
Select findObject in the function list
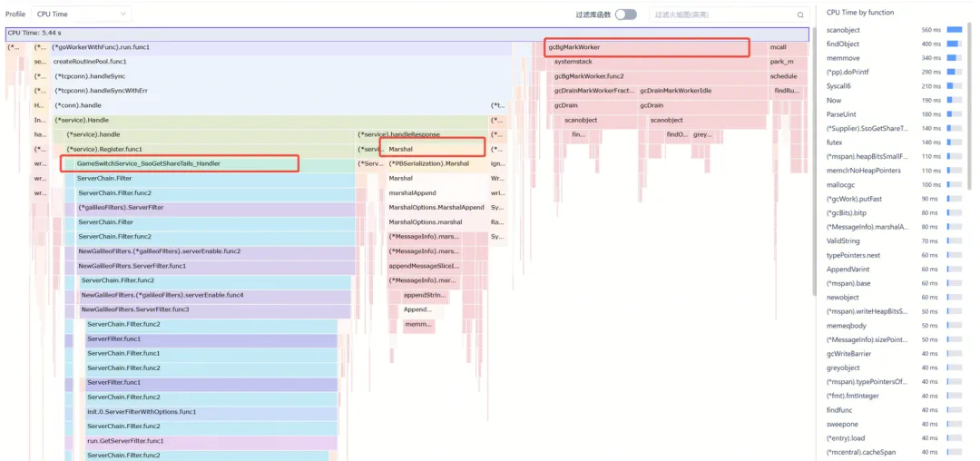tap(843, 44)
